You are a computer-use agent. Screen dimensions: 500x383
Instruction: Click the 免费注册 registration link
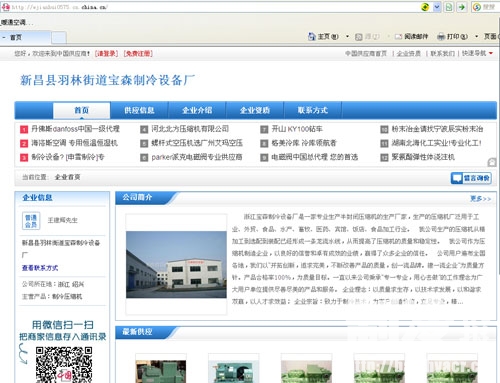[x=138, y=53]
